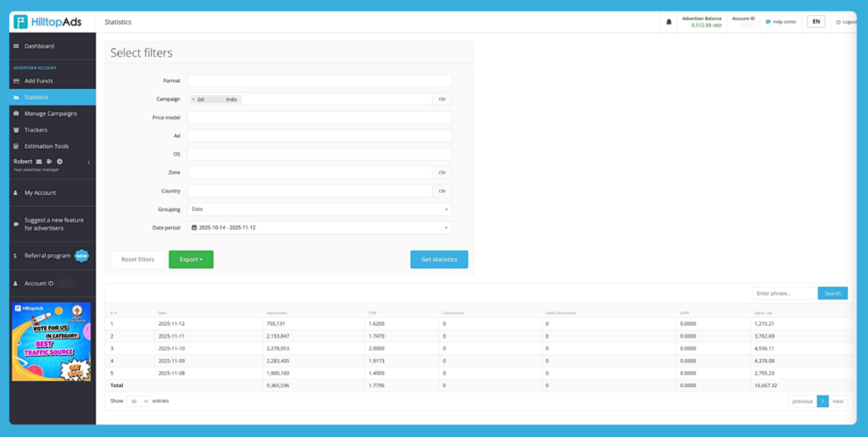868x437 pixels.
Task: Click the CSV button beside Zone field
Action: pyautogui.click(x=442, y=172)
